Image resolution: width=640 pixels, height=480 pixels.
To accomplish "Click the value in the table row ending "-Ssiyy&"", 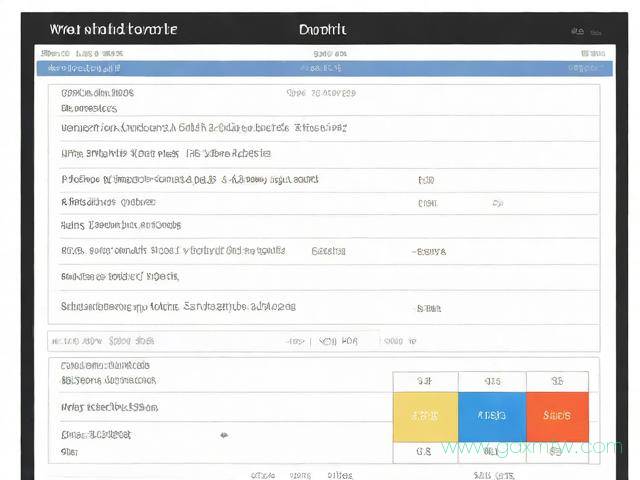I will (x=429, y=251).
